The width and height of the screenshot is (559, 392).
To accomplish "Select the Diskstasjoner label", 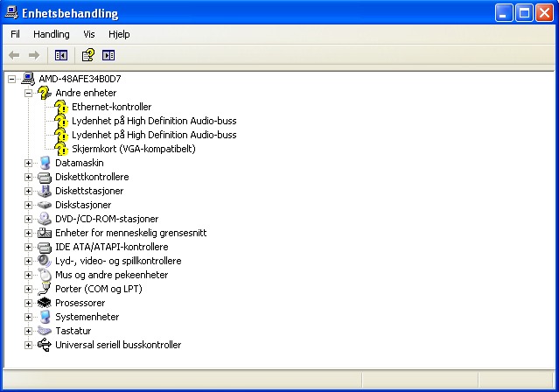I will [x=83, y=205].
